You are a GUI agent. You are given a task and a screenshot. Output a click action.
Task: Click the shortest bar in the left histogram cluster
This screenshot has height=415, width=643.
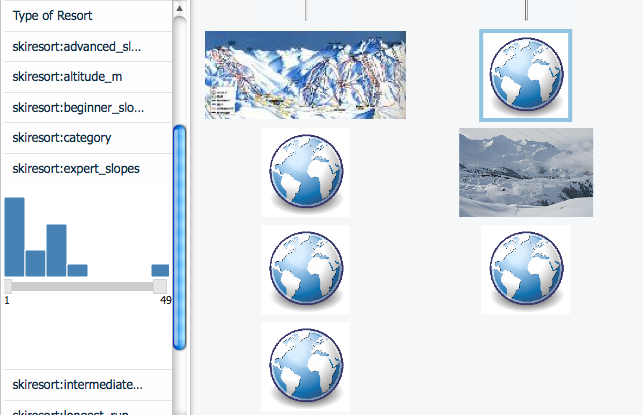click(78, 270)
